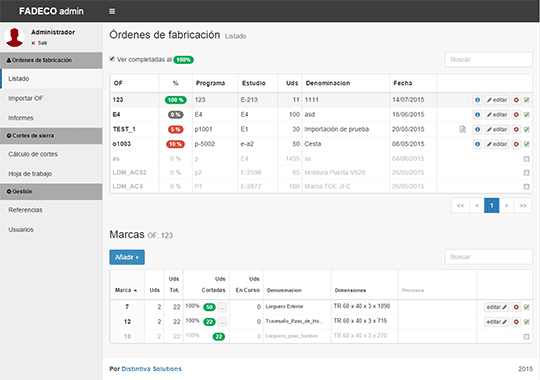
Task: Uncheck the completed checkbox for order o1003
Action: pos(527,144)
